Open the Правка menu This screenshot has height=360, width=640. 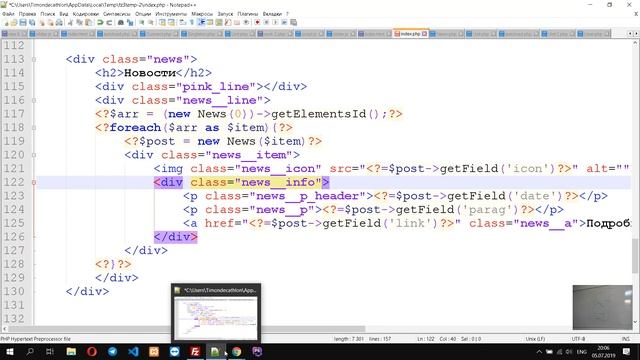[x=27, y=14]
